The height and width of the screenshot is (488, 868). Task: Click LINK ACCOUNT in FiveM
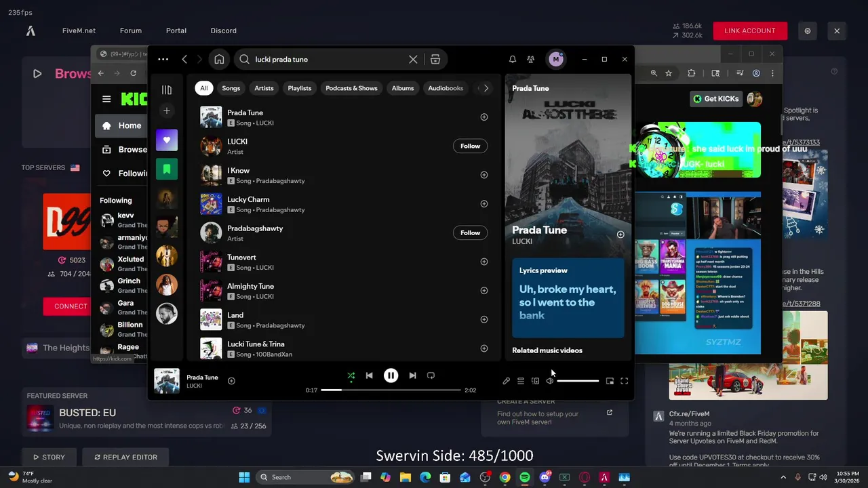[749, 30]
